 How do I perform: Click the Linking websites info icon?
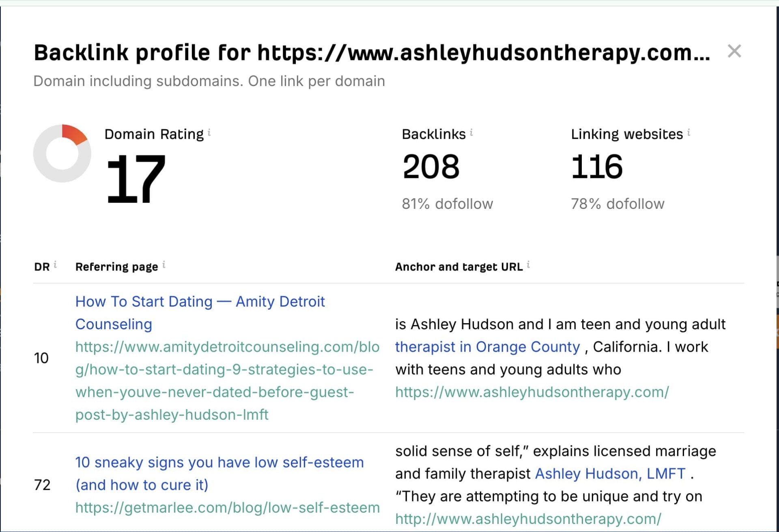(689, 133)
